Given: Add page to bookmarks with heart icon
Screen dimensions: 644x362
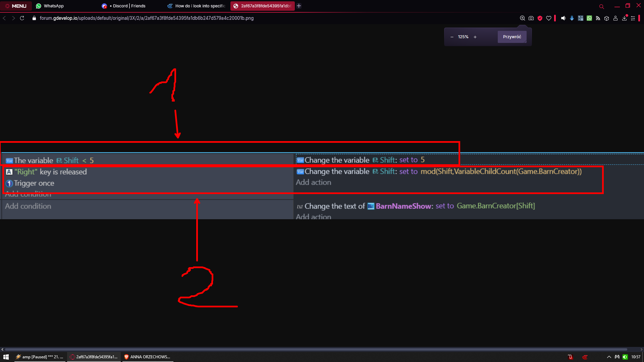Looking at the screenshot, I should [549, 18].
